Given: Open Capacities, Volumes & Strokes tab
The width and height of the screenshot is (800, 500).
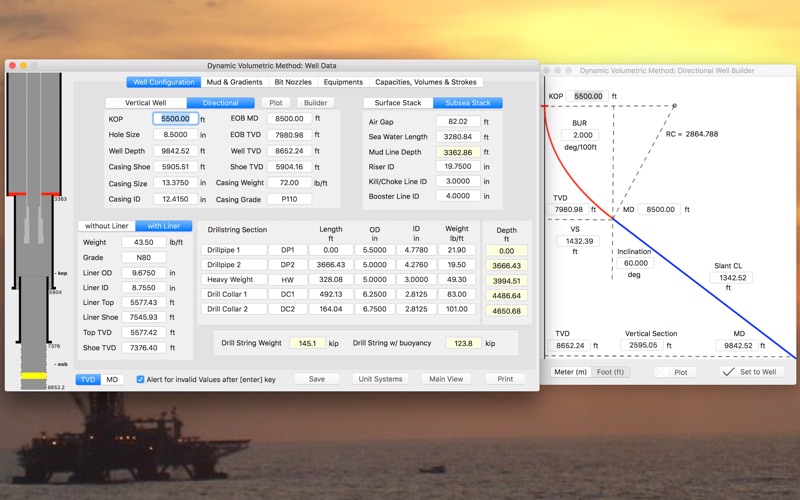Looking at the screenshot, I should [426, 82].
